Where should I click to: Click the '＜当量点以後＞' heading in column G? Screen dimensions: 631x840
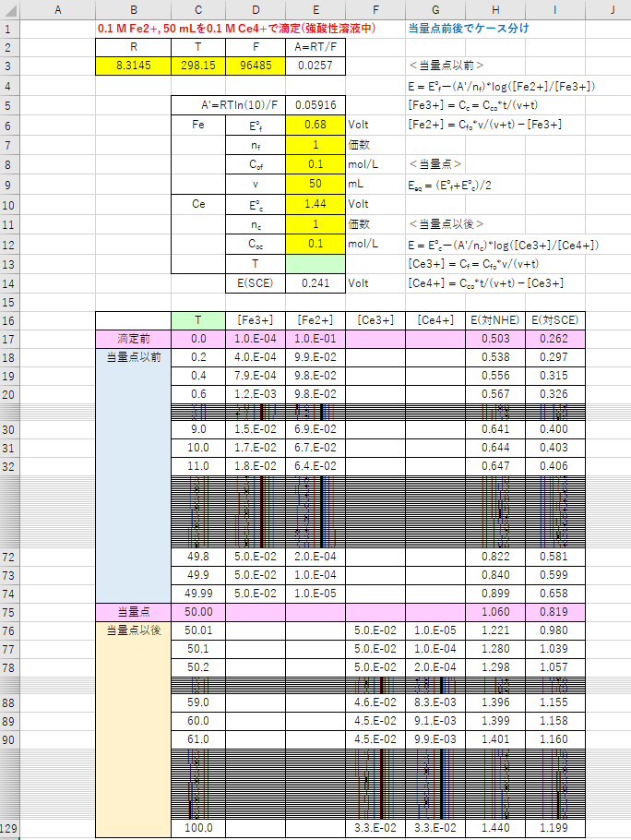446,224
